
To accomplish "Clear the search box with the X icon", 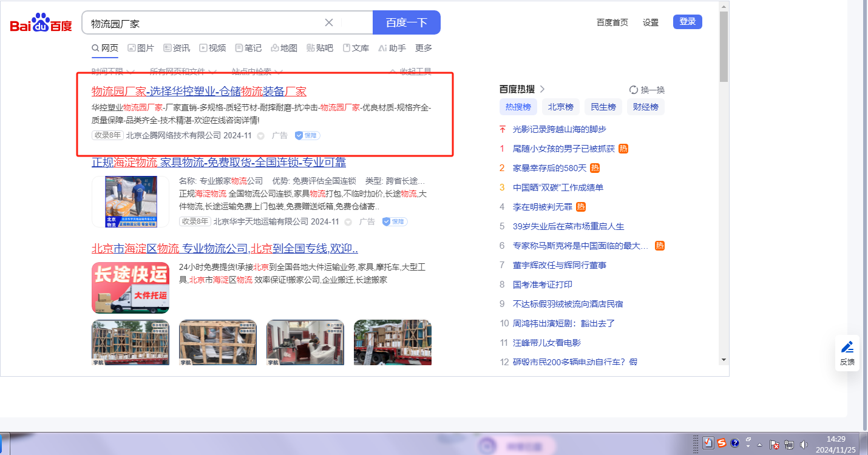I will pyautogui.click(x=329, y=22).
